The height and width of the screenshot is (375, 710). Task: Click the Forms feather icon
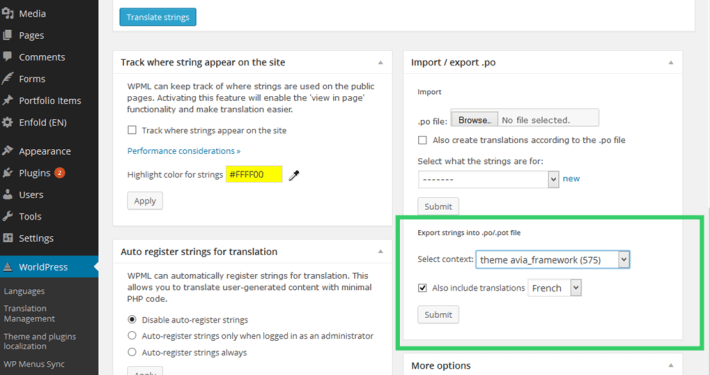tap(8, 79)
